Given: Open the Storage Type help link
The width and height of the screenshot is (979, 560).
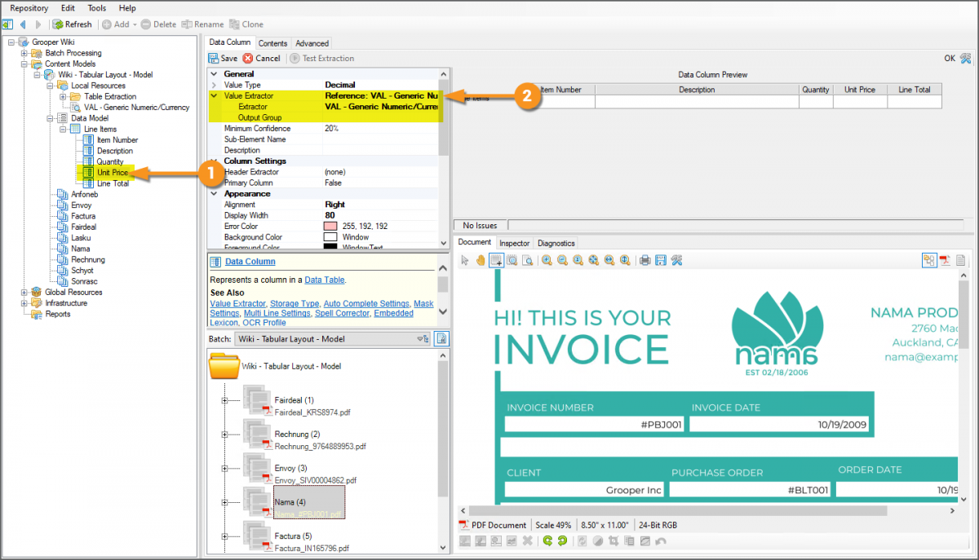Looking at the screenshot, I should [295, 303].
